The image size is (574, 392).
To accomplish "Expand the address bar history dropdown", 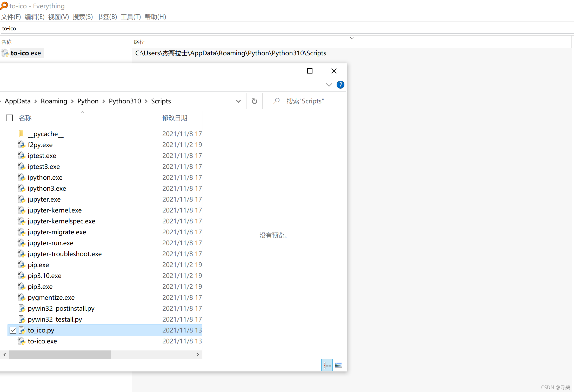I will pos(238,101).
